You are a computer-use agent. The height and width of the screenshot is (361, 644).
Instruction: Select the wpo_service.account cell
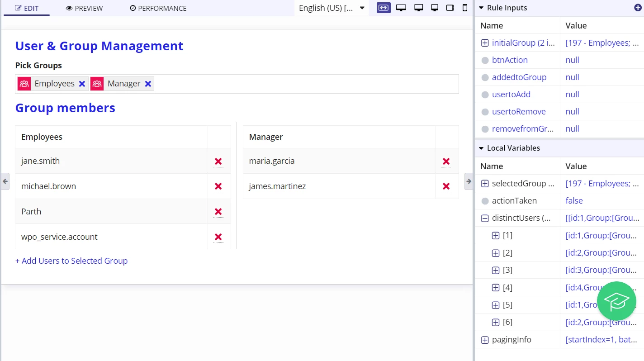(112, 237)
